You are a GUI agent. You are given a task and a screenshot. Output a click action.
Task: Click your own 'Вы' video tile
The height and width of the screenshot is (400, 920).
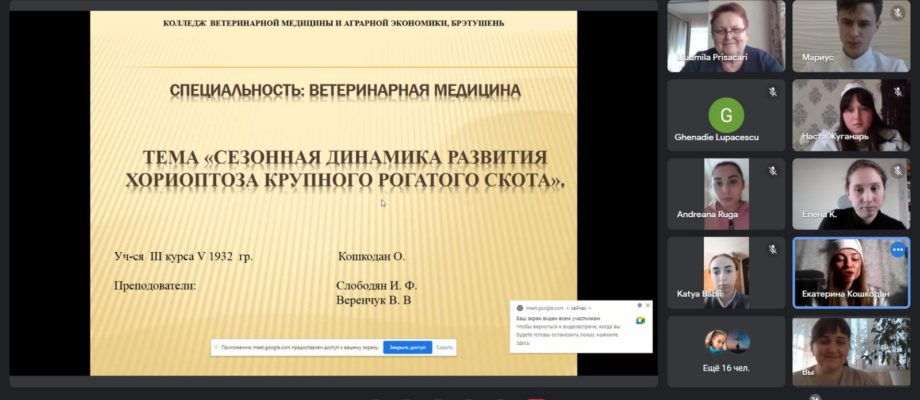(851, 351)
